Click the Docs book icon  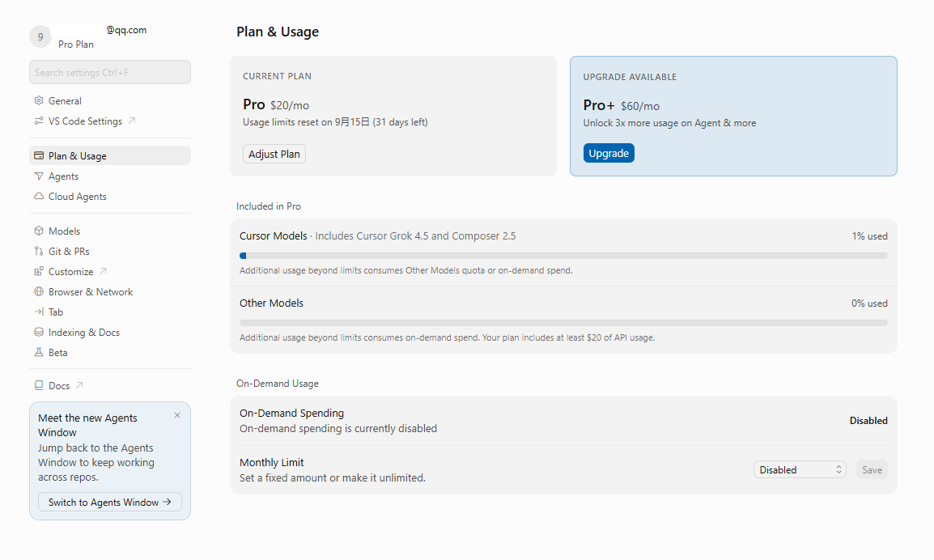[39, 385]
